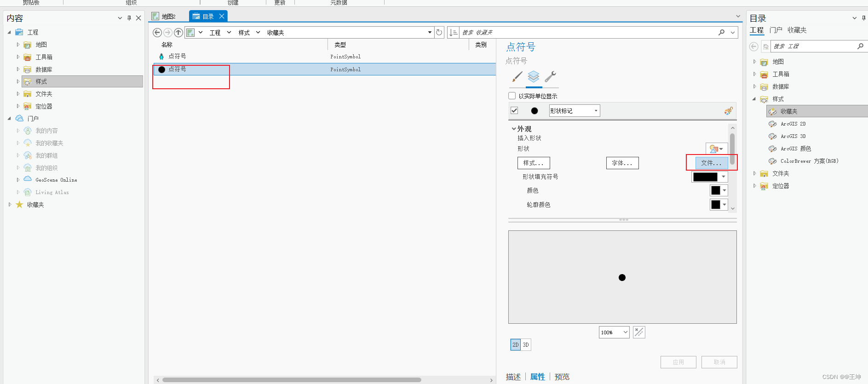Close the 内容 pane
This screenshot has height=384, width=868.
[138, 18]
